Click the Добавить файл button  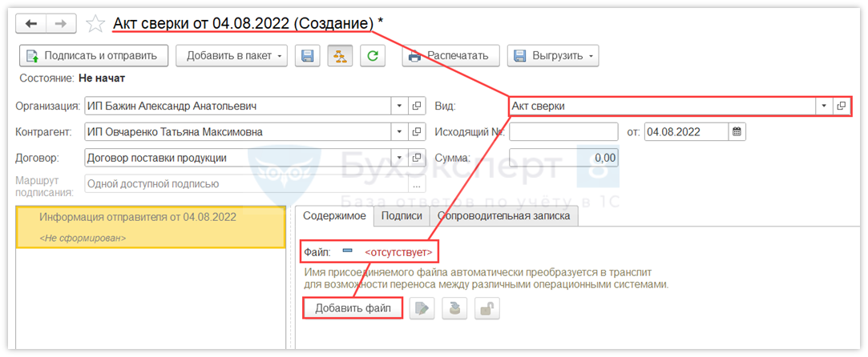[353, 308]
